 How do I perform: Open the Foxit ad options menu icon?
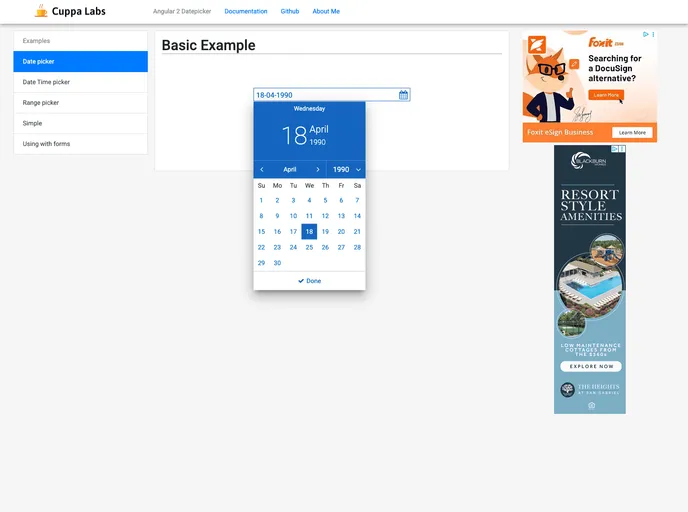[x=653, y=34]
